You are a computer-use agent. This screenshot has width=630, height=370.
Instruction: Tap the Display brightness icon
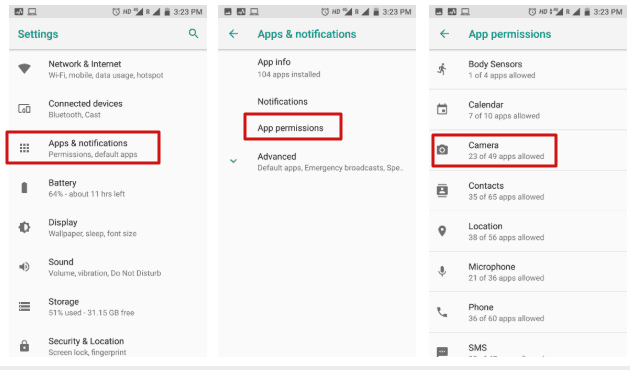point(25,227)
